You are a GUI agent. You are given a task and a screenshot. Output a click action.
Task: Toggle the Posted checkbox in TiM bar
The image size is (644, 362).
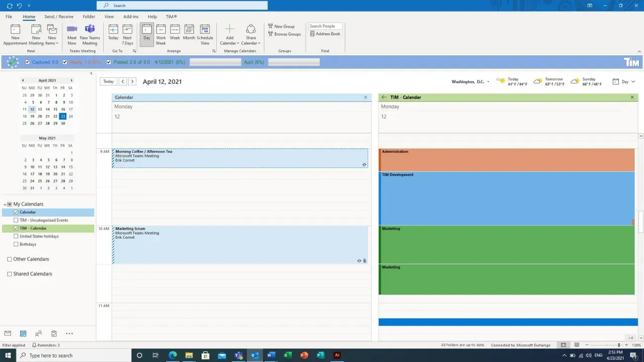(x=109, y=62)
